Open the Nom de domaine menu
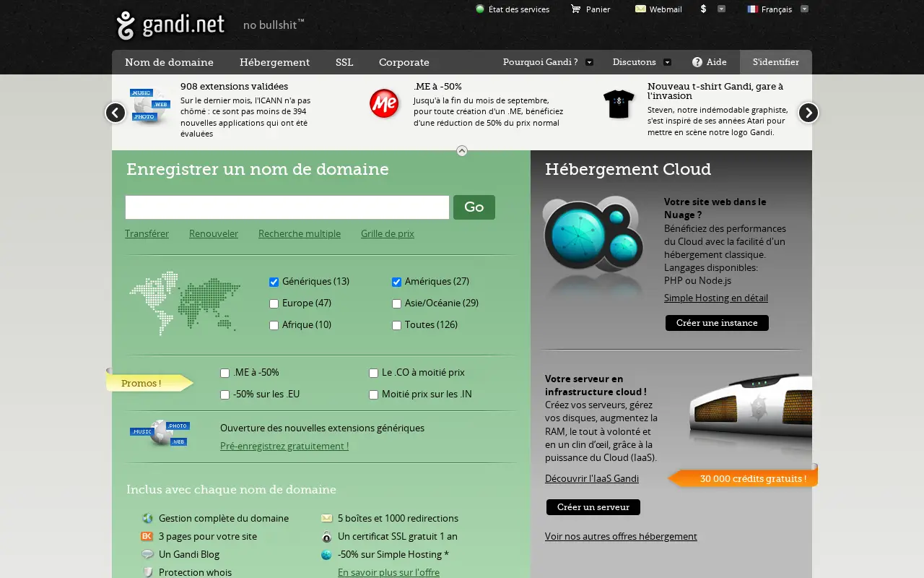 click(169, 62)
